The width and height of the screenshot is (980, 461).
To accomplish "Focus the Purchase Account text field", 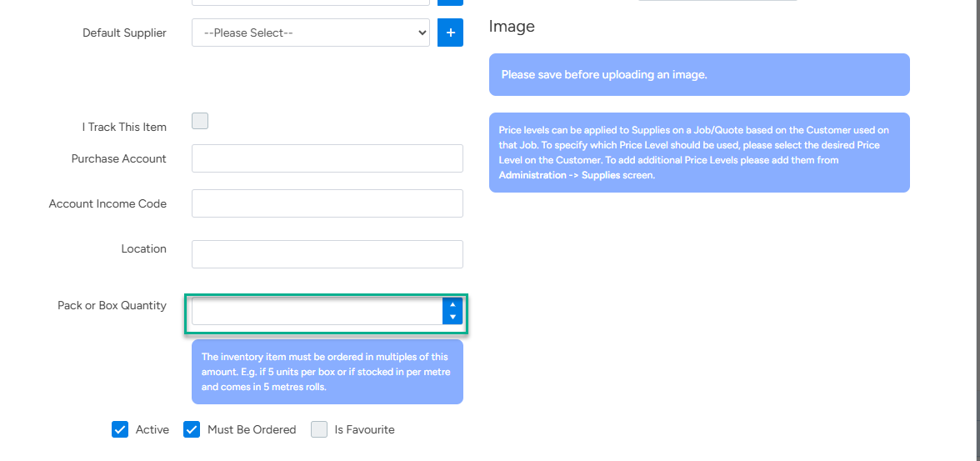I will pos(327,158).
